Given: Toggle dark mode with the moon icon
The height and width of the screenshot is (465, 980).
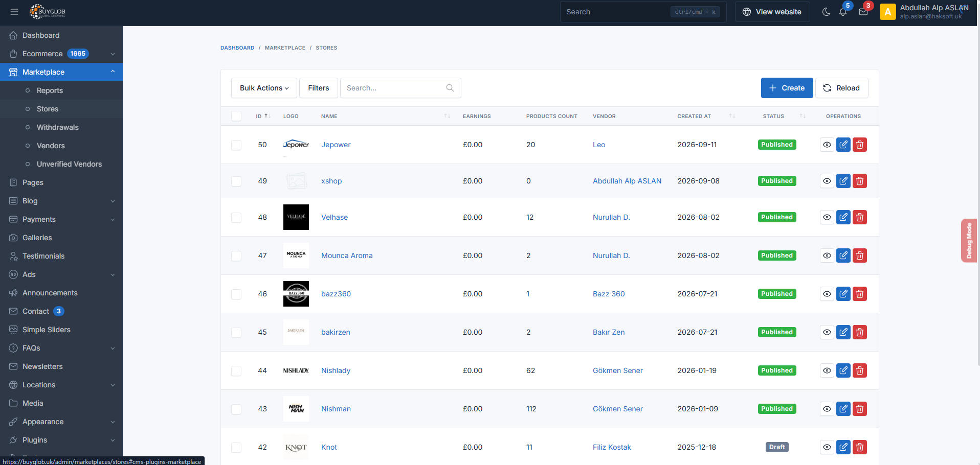Looking at the screenshot, I should click(826, 12).
